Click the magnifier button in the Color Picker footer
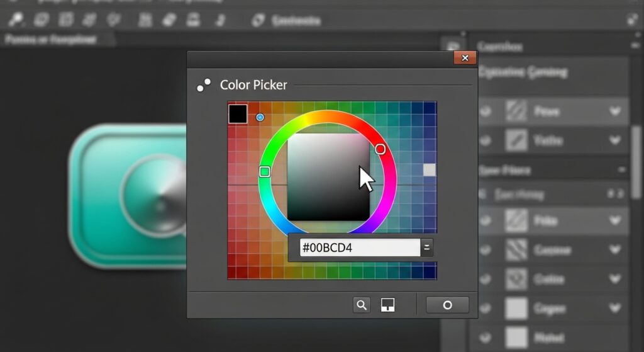 click(362, 305)
